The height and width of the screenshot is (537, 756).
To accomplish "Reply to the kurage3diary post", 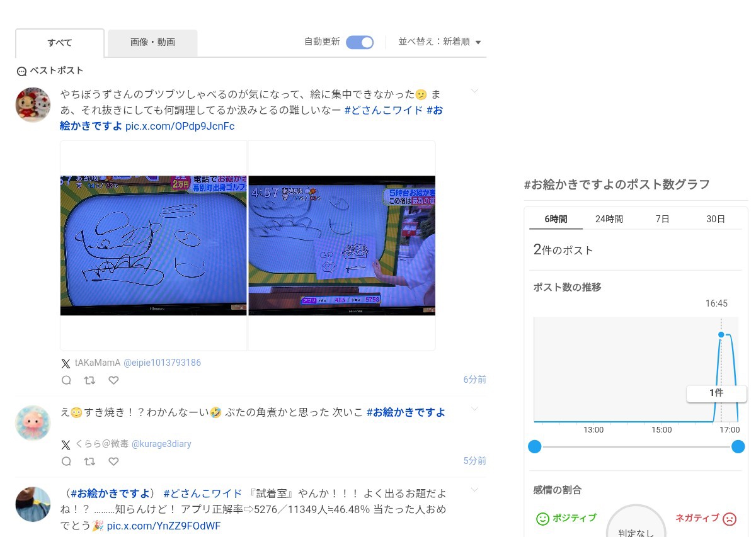I will coord(66,461).
